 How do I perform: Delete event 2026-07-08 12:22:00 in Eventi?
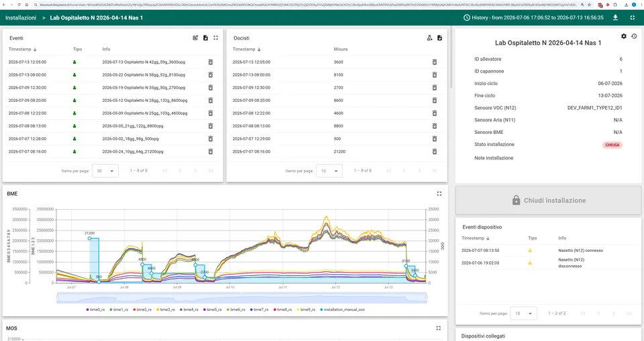tap(210, 113)
